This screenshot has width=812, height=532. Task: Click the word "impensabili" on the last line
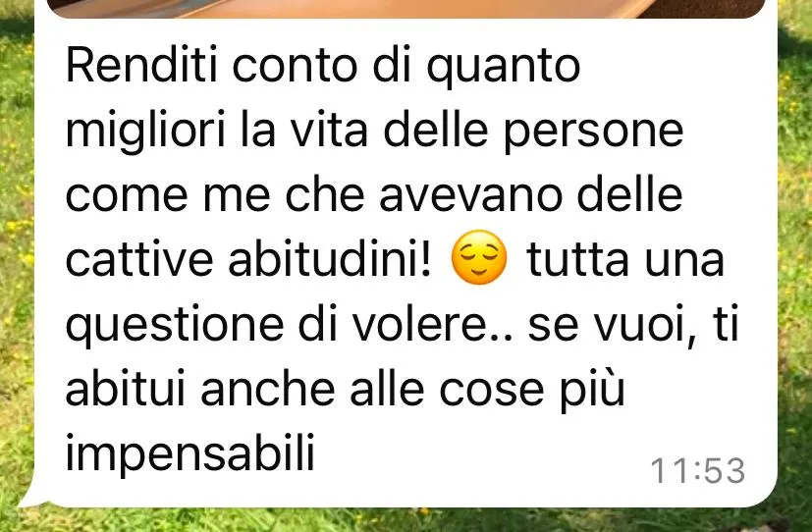coord(190,452)
